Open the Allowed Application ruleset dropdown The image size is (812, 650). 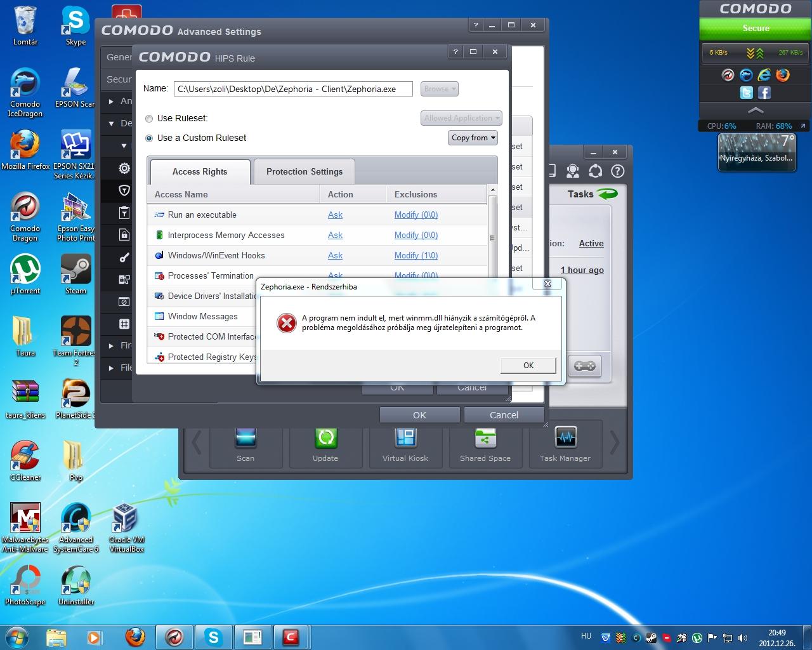point(461,118)
